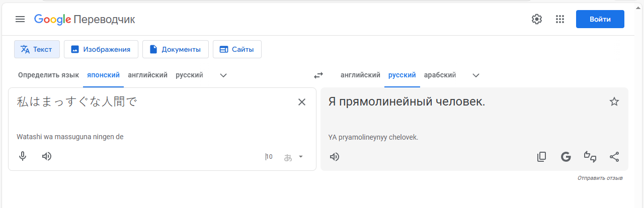Expand the source language list
Image resolution: width=644 pixels, height=208 pixels.
pos(224,75)
